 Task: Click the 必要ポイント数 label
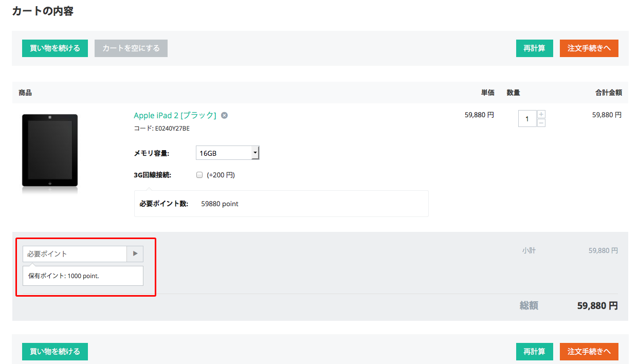(164, 204)
